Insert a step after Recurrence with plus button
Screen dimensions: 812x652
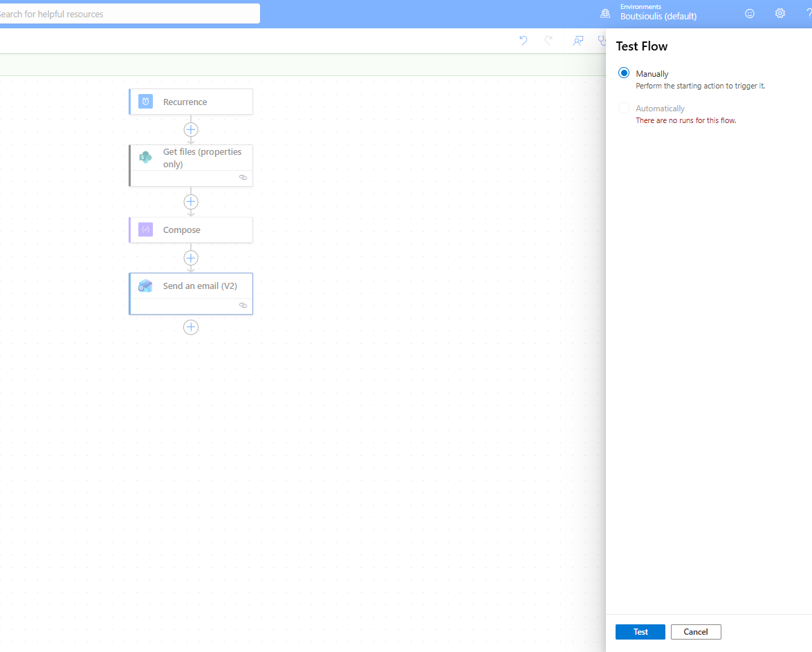pos(191,129)
